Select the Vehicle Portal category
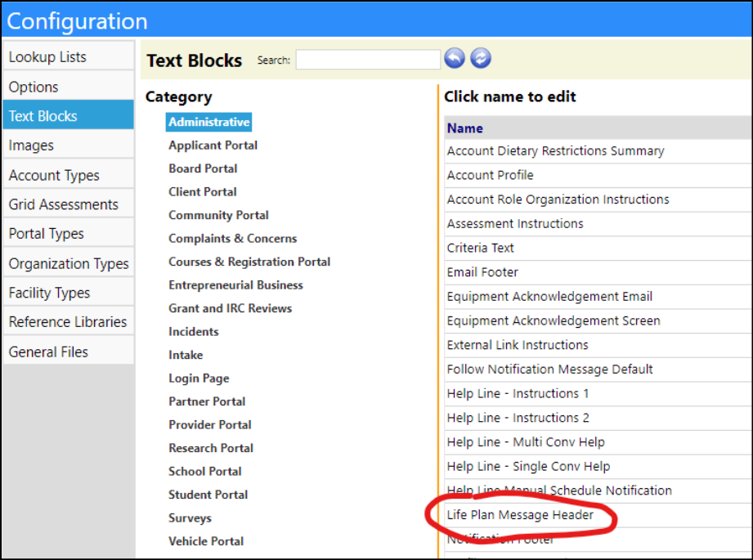The height and width of the screenshot is (560, 753). [206, 541]
